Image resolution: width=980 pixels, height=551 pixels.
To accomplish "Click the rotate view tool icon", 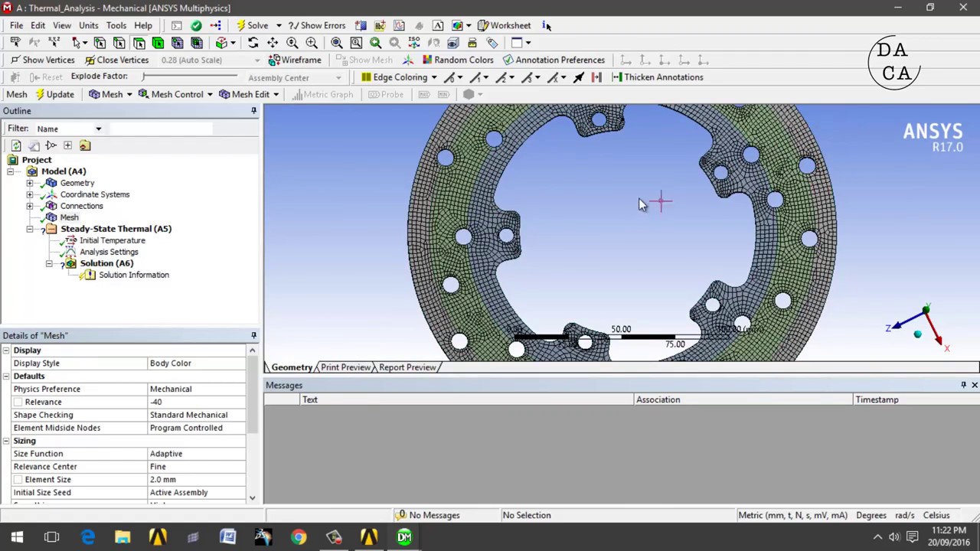I will [x=253, y=43].
